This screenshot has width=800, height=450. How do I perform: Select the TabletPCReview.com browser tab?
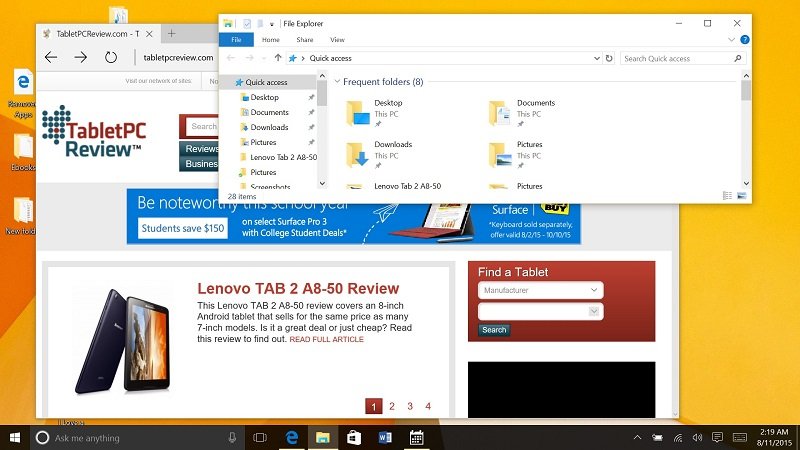97,34
